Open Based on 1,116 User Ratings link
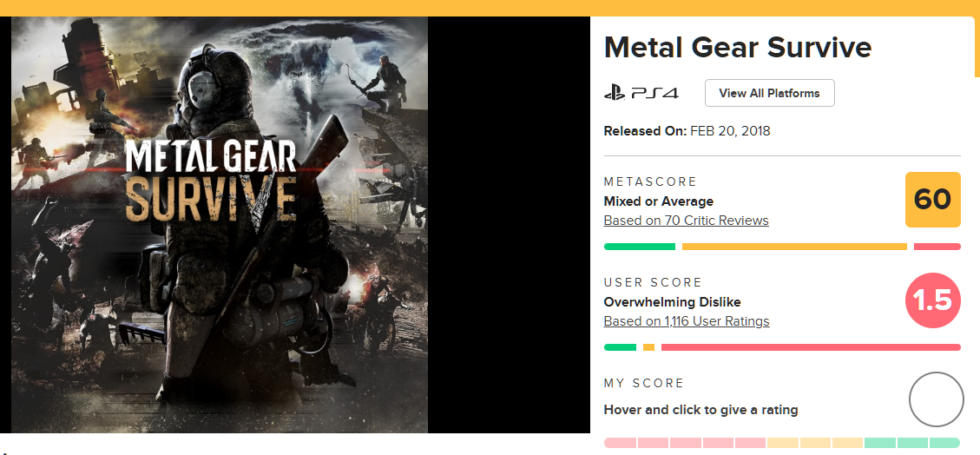The height and width of the screenshot is (455, 980). click(686, 321)
